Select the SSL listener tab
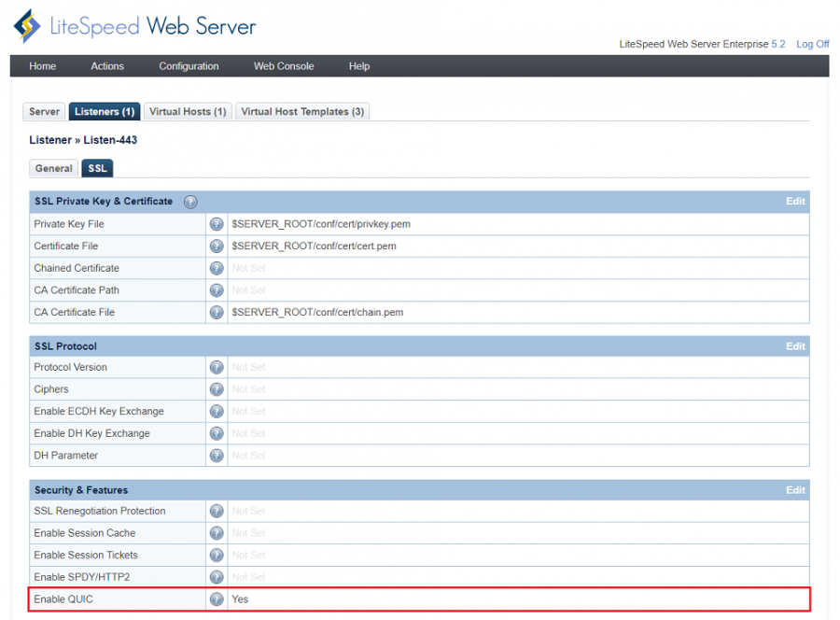Screen dimensions: 840x620 click(97, 168)
